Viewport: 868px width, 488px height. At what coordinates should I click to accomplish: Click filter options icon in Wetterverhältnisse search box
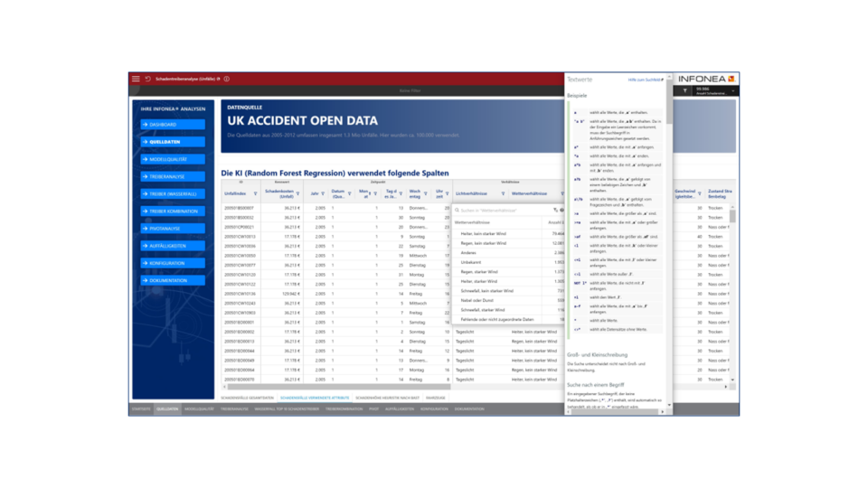click(x=555, y=211)
